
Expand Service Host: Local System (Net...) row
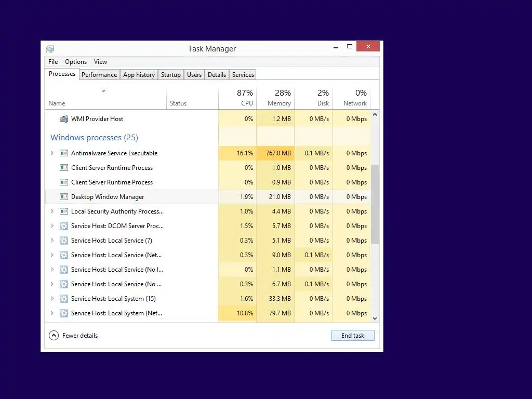pyautogui.click(x=52, y=313)
